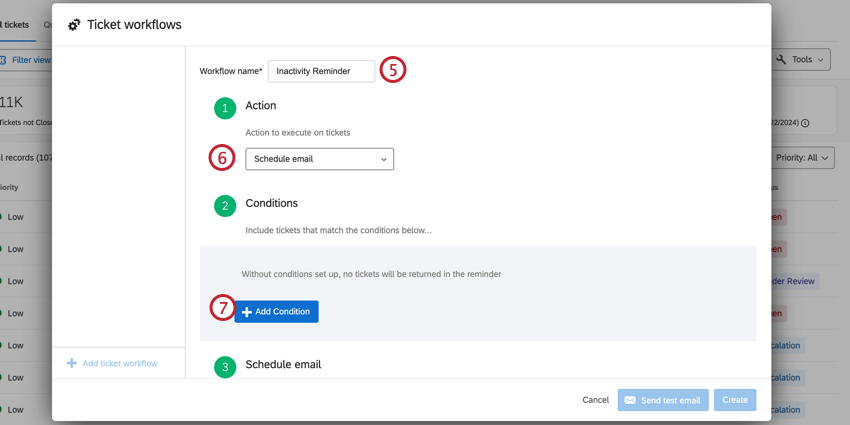Click the Under Review status badge
Screen dimensions: 850x425
795,281
